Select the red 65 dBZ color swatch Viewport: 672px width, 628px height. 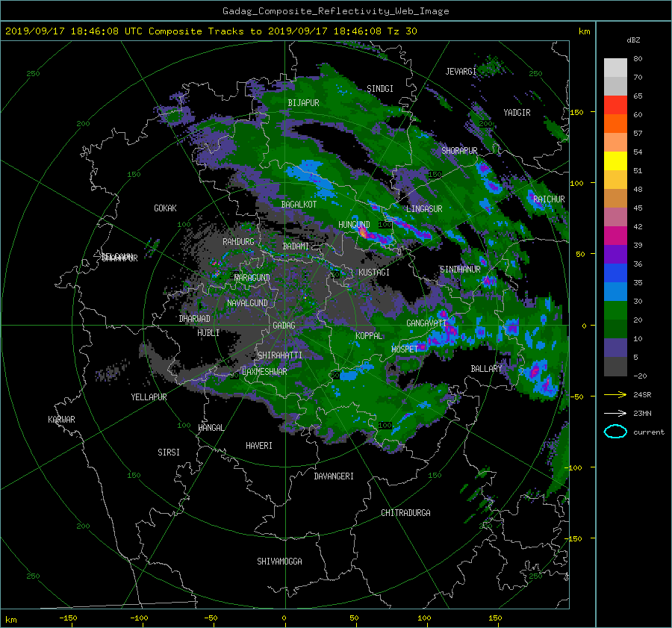[615, 105]
